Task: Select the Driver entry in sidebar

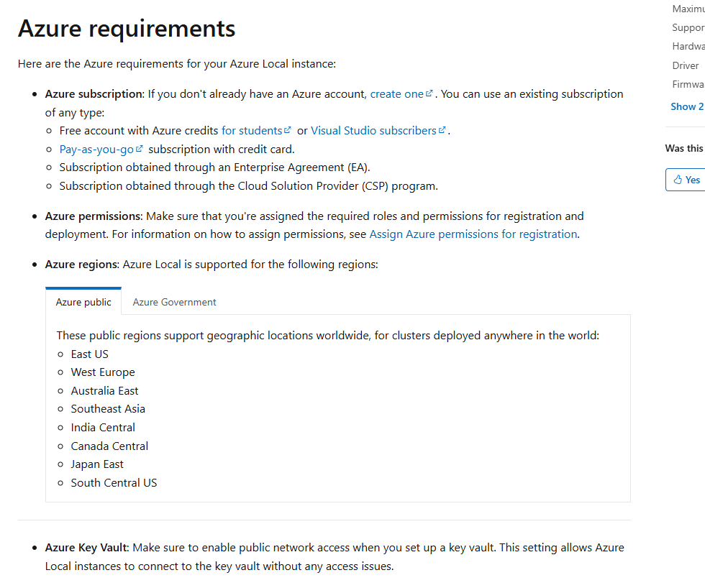Action: point(686,65)
